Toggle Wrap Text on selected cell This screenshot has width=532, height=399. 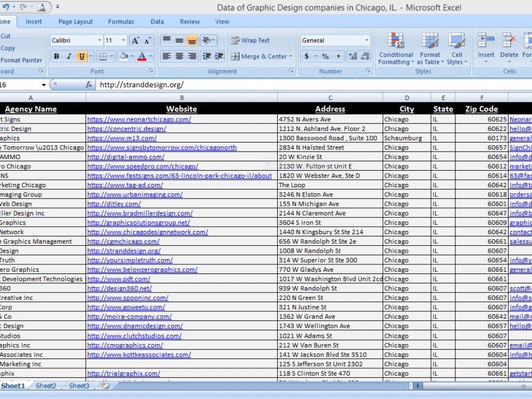250,40
